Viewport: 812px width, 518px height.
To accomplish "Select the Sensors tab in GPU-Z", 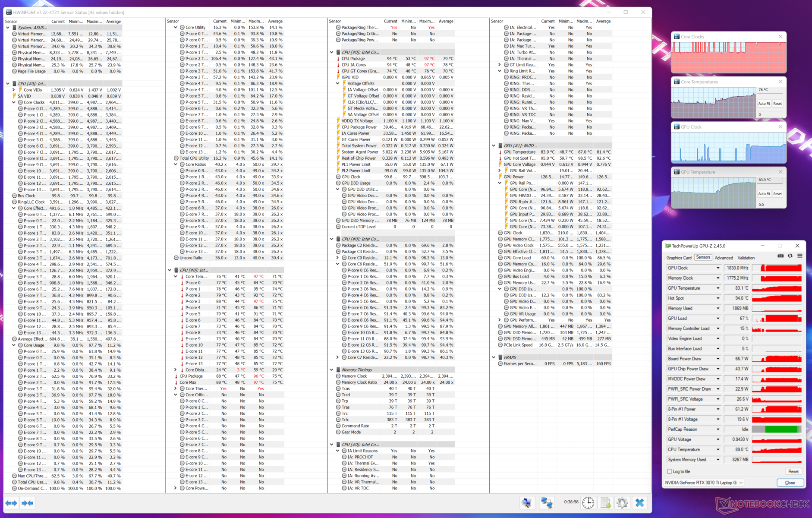I will pos(703,257).
